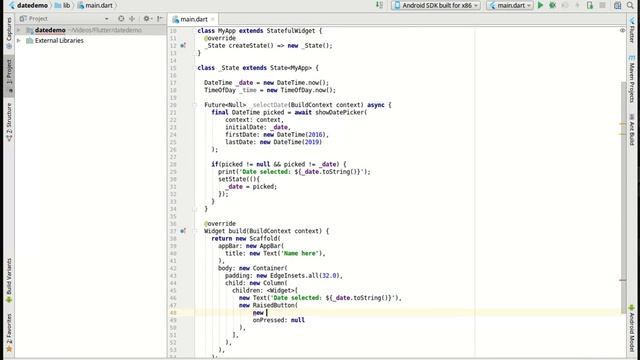The image size is (640, 360).
Task: Click 'new RaisedButton(' line
Action: pyautogui.click(x=268, y=305)
